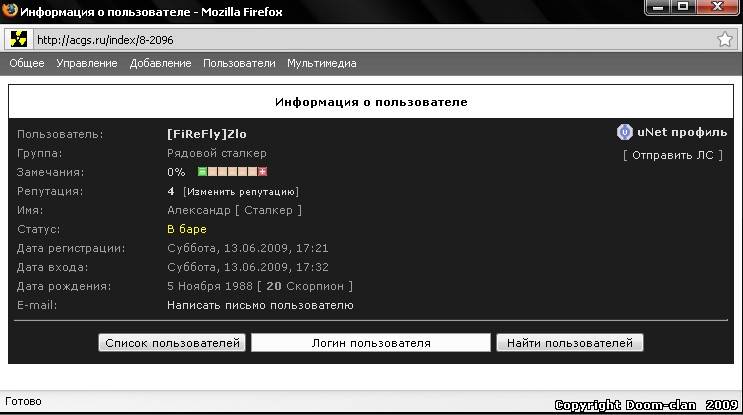Click the Отправить ЛС link

[672, 155]
